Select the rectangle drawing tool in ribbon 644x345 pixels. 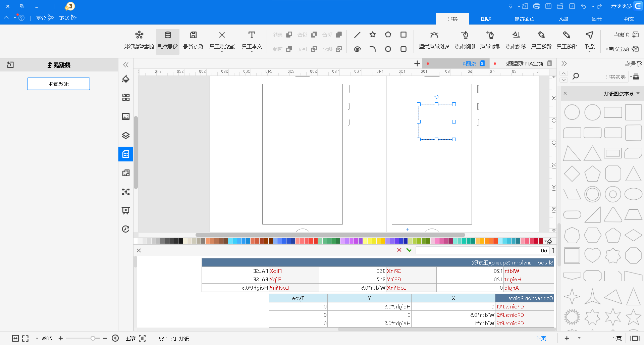pos(404,35)
